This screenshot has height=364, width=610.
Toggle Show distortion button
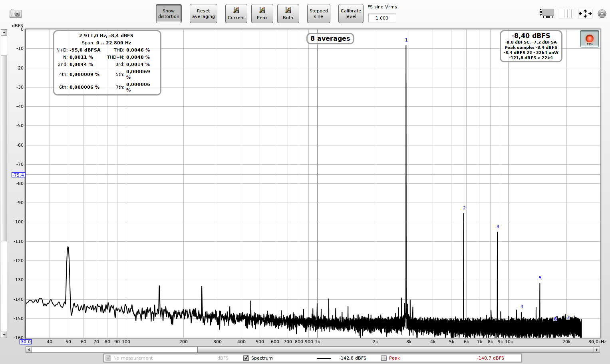[169, 14]
